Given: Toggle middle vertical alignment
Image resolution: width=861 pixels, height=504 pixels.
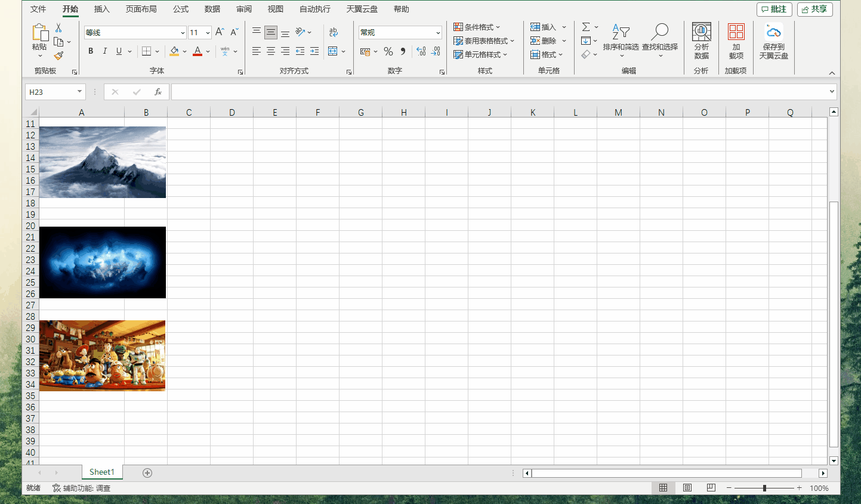Looking at the screenshot, I should click(271, 32).
